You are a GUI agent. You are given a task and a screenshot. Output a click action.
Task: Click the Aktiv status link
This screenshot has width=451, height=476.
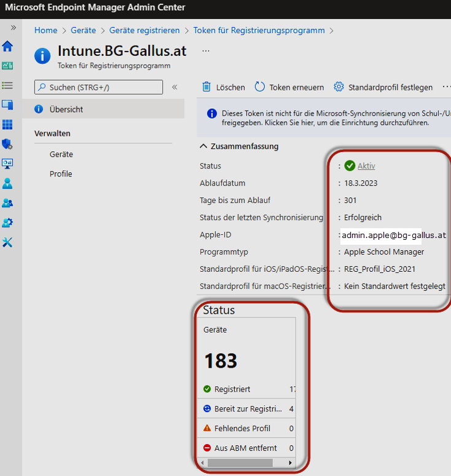coord(366,166)
